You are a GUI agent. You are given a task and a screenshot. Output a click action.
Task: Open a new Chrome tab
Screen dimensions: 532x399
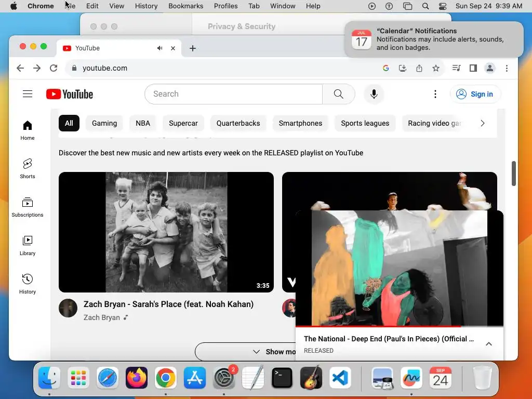193,48
